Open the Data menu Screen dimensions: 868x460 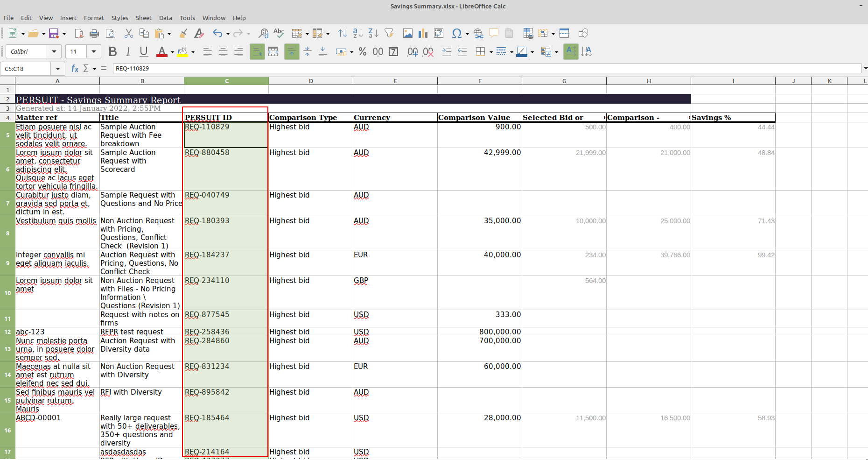pos(165,18)
